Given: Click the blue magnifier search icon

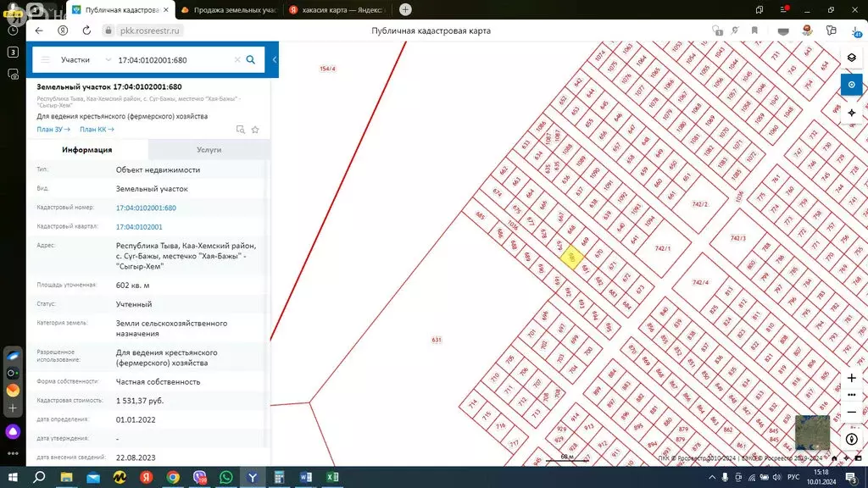Looking at the screenshot, I should (251, 60).
